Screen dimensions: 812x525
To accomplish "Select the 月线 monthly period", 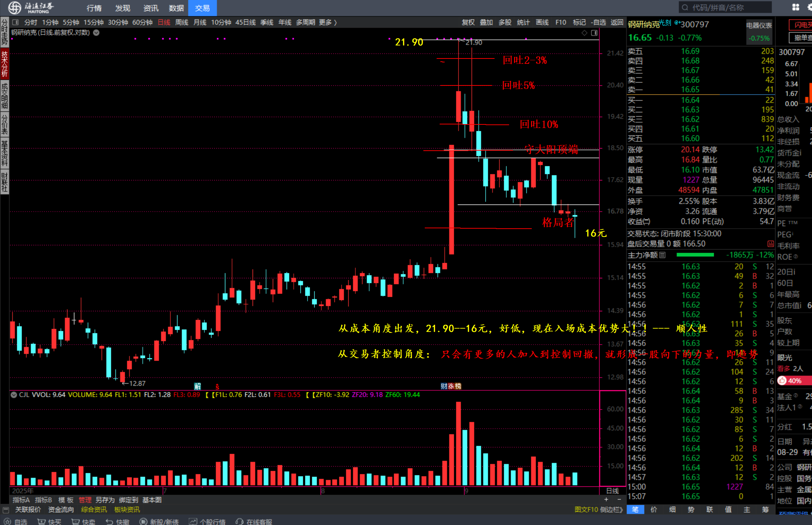I will point(200,22).
